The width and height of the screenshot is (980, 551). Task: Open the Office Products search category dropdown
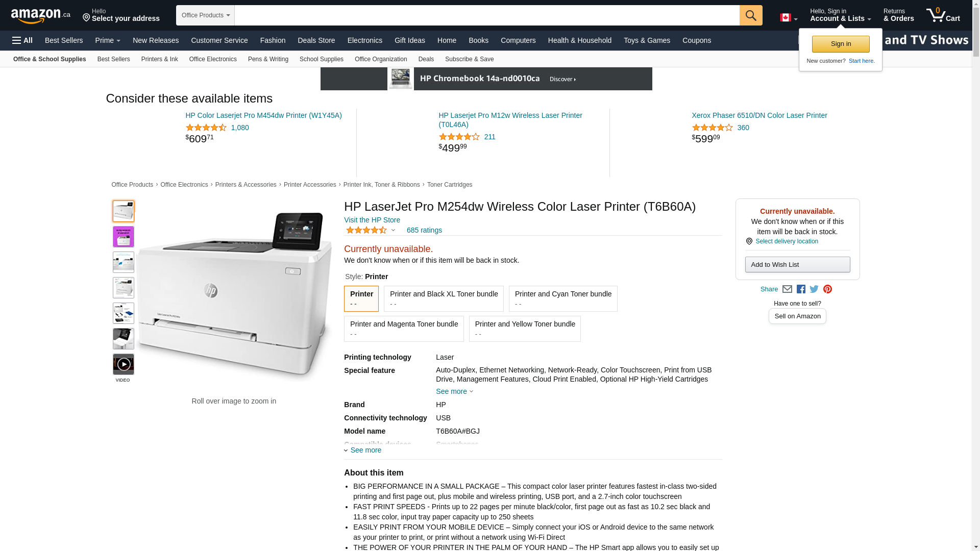point(205,15)
